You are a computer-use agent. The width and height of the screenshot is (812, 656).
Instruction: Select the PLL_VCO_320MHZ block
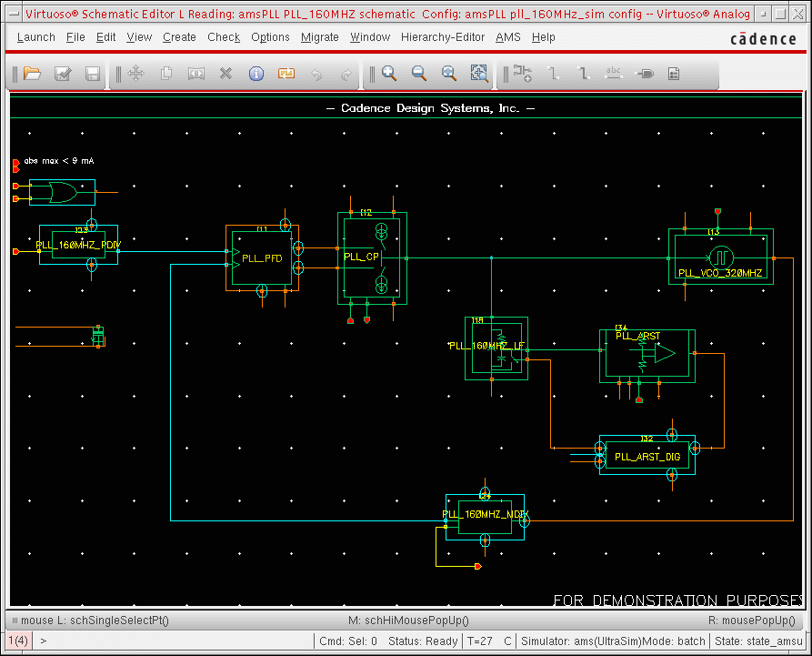pyautogui.click(x=720, y=257)
